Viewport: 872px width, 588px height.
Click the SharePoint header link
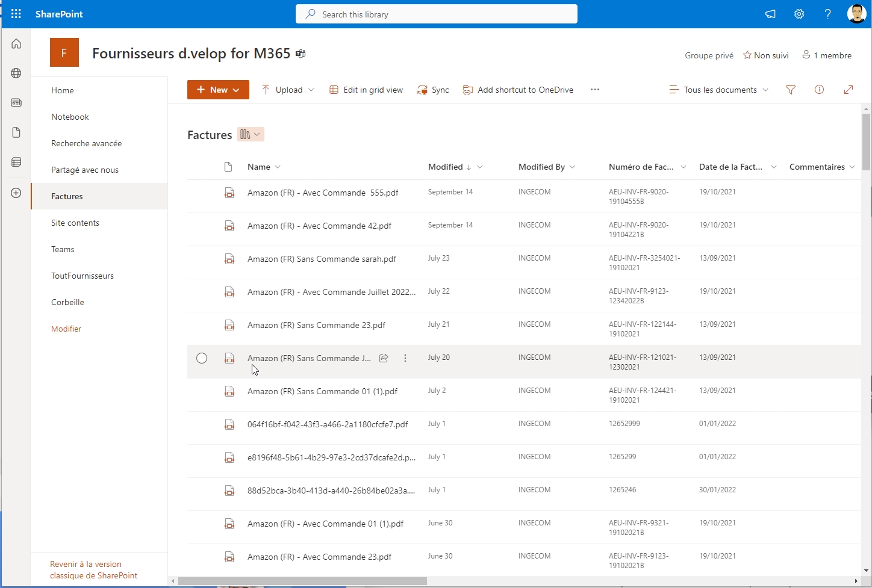[x=59, y=14]
